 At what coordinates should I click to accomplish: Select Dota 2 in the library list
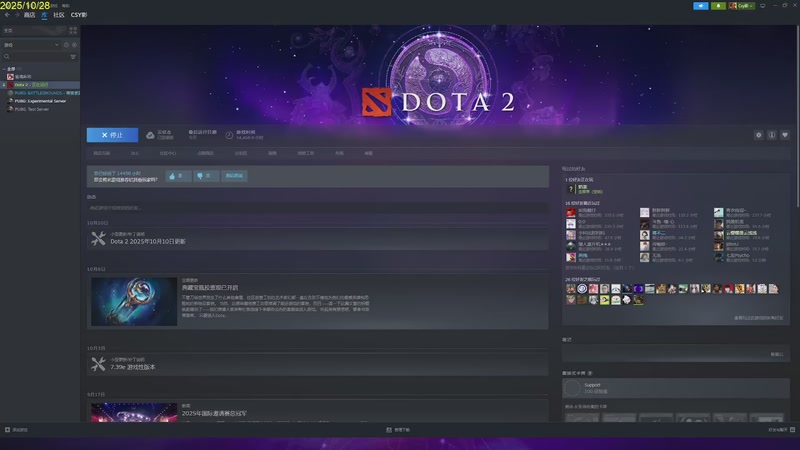pyautogui.click(x=40, y=85)
